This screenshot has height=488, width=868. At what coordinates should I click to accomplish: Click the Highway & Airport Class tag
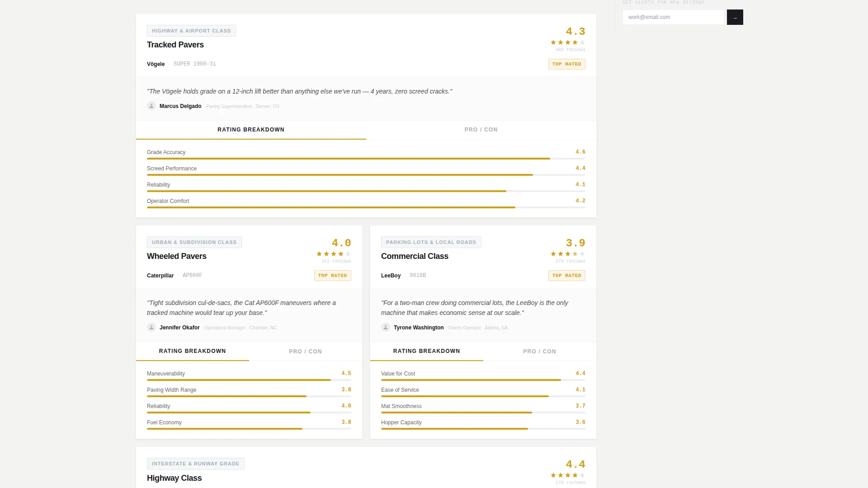[x=191, y=31]
